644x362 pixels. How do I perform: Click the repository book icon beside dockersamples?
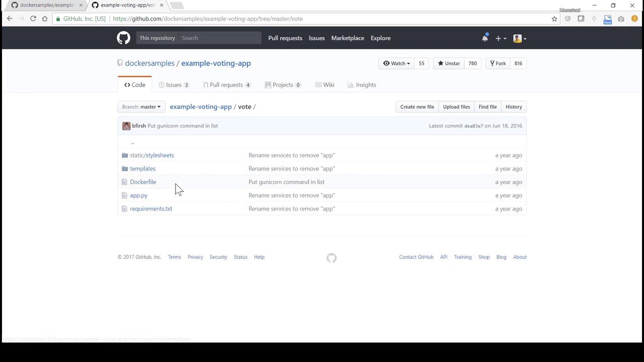(x=120, y=63)
